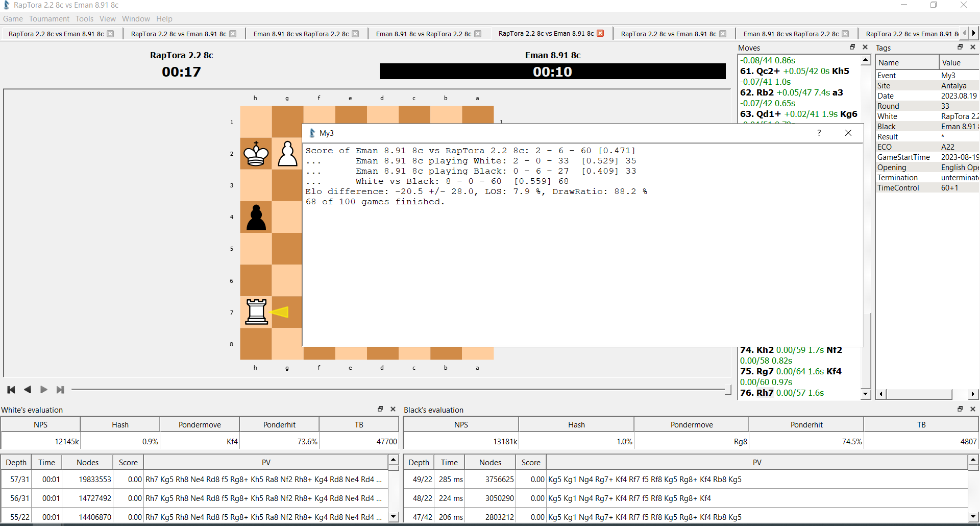Float the Black's evaluation panel
Image resolution: width=980 pixels, height=526 pixels.
[x=960, y=409]
